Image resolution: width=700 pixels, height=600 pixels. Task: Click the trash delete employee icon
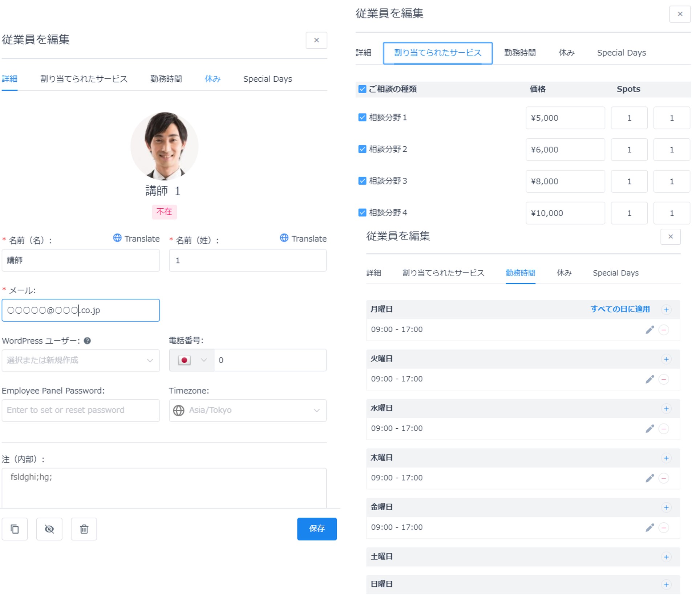(84, 529)
